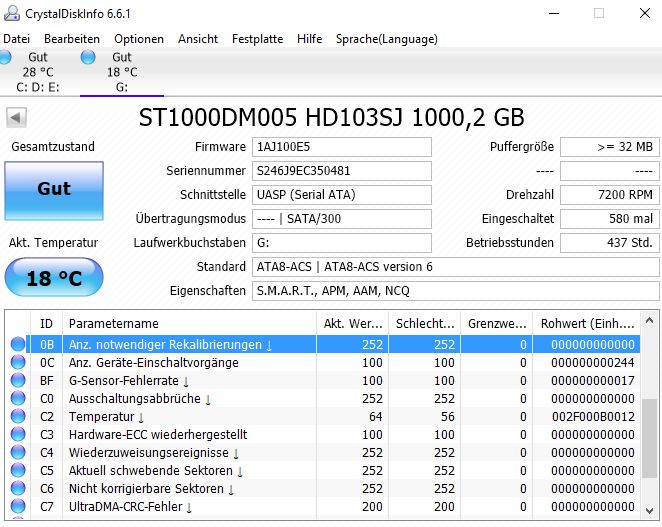Click raw value 000000000244
The image size is (662, 527).
[593, 363]
